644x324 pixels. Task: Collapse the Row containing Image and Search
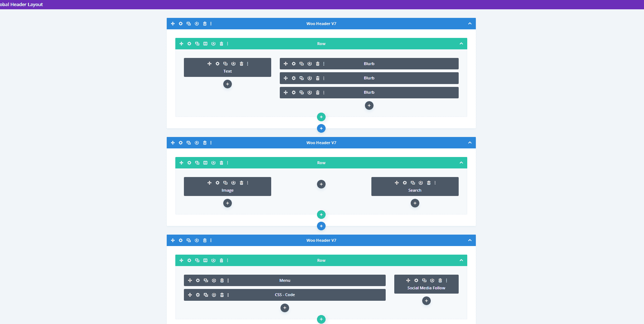click(x=461, y=163)
